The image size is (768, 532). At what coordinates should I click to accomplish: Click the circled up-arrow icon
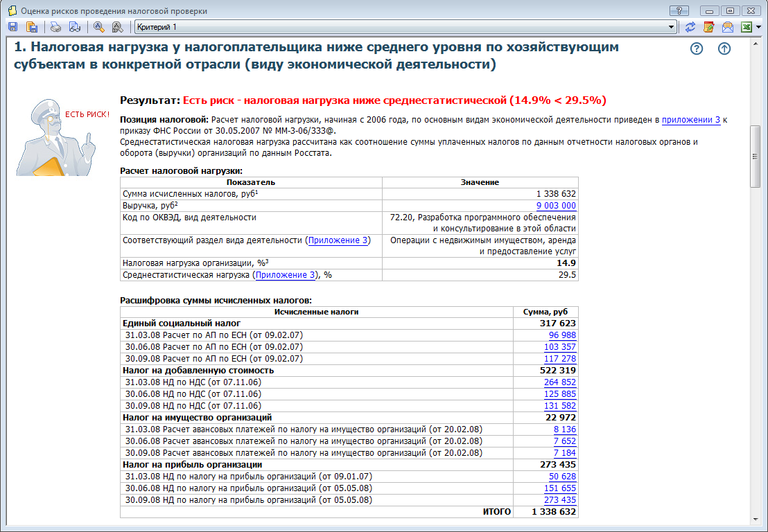point(724,48)
